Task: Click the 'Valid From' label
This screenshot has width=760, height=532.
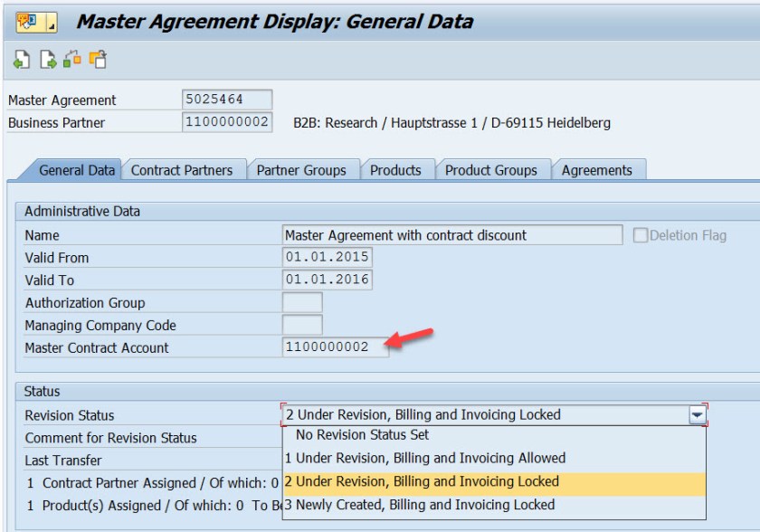Action: [57, 258]
